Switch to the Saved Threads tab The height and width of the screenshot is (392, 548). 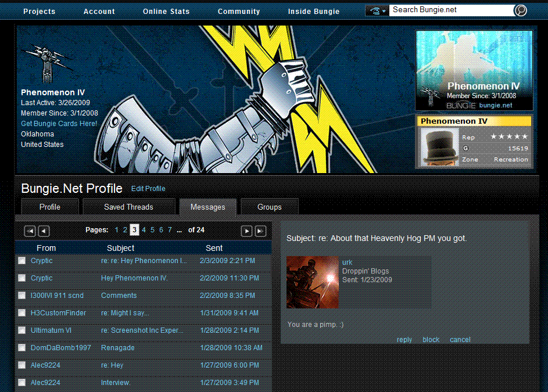[128, 207]
